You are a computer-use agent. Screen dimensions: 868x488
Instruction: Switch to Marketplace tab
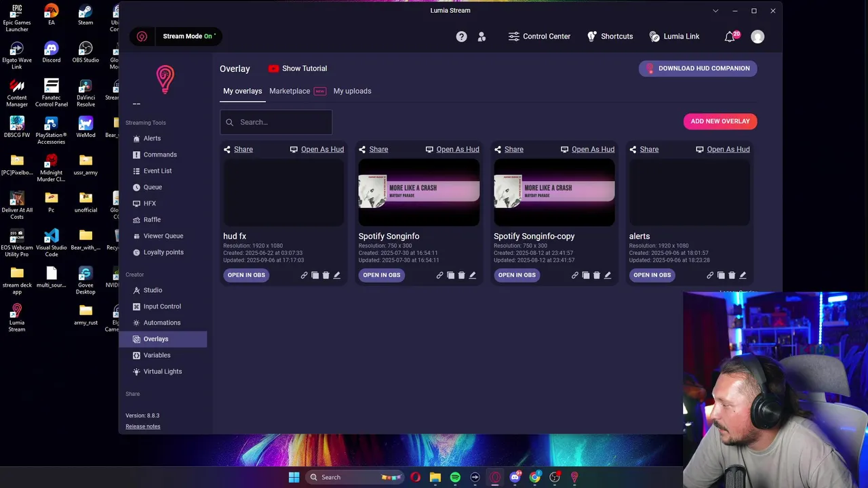coord(290,91)
